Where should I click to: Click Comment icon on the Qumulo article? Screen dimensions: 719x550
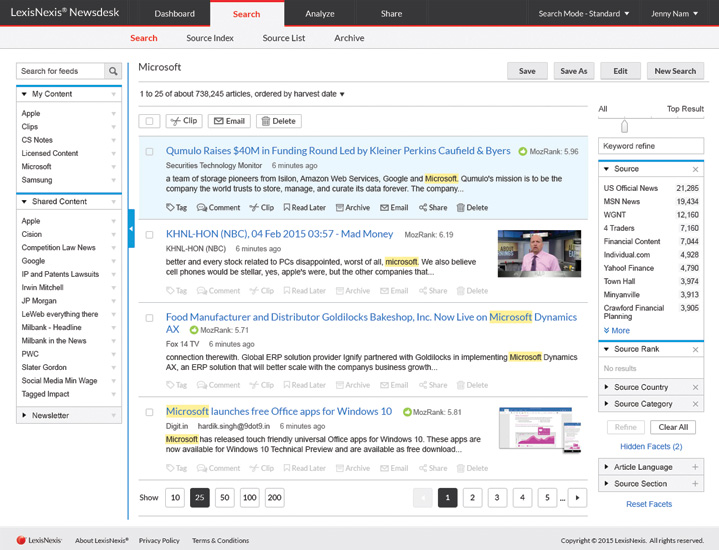(218, 208)
